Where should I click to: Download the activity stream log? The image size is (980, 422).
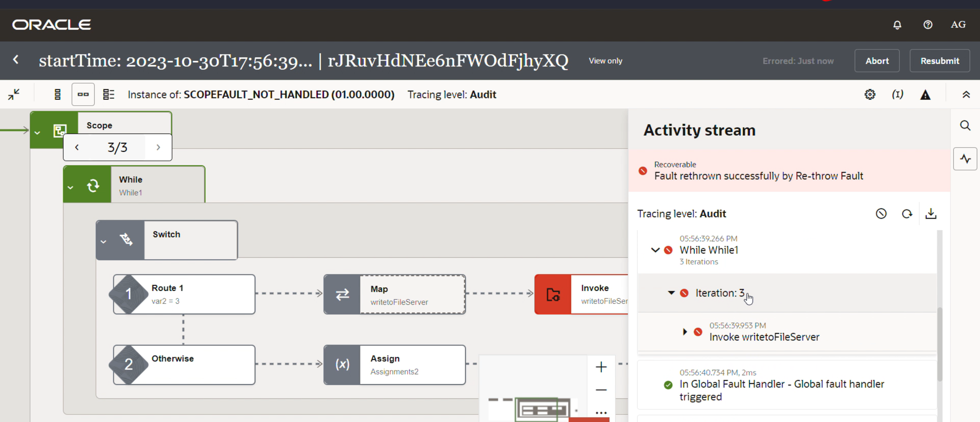[x=931, y=214]
